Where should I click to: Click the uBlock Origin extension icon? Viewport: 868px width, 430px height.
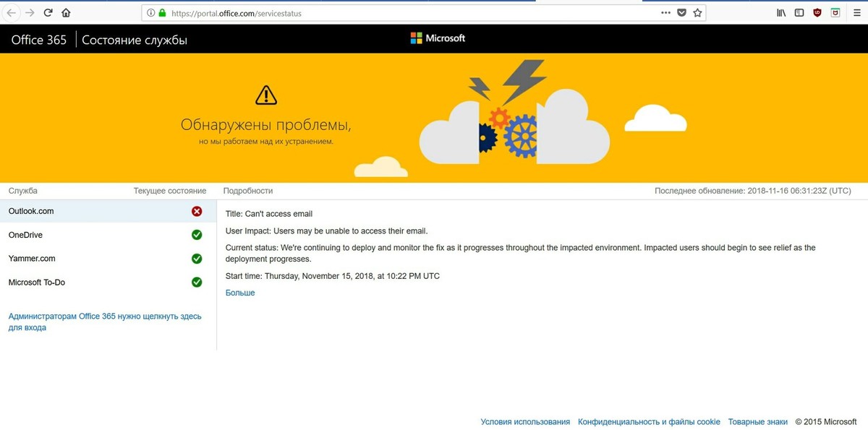(817, 12)
